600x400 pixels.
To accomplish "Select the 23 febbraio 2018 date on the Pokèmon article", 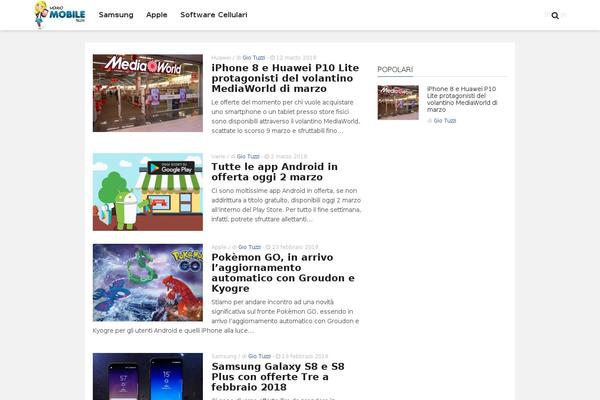I will click(x=295, y=247).
